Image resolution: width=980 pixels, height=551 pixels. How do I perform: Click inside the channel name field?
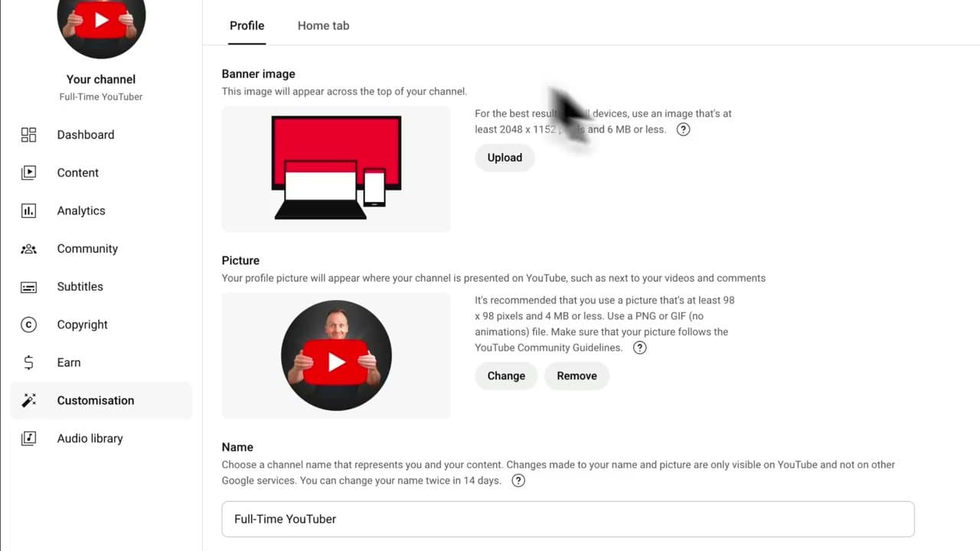tap(567, 519)
